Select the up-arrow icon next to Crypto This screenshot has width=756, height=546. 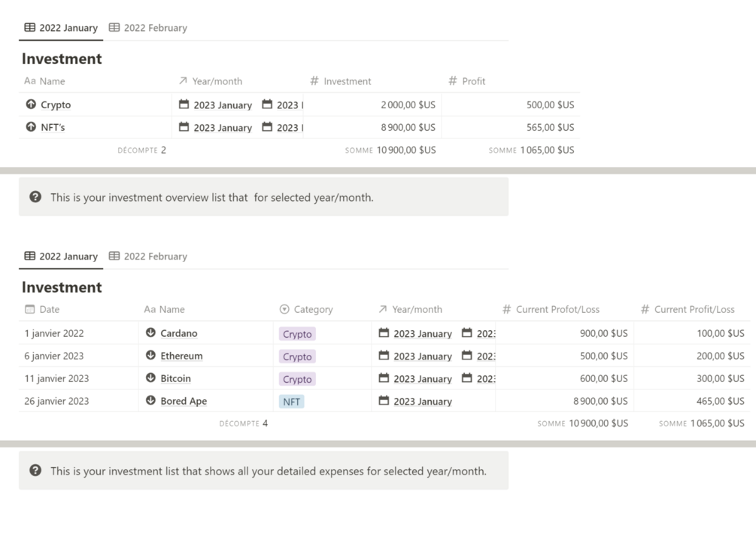coord(32,105)
